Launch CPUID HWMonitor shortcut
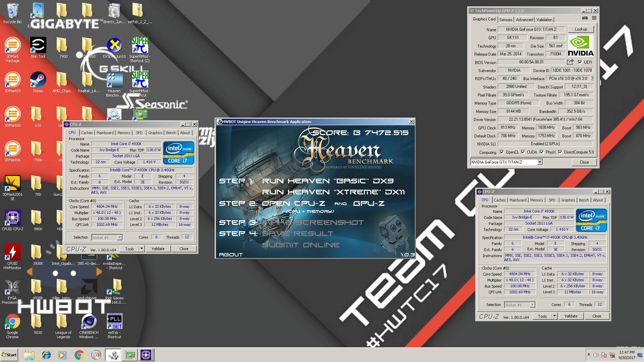The height and width of the screenshot is (362, 644). pyautogui.click(x=12, y=257)
